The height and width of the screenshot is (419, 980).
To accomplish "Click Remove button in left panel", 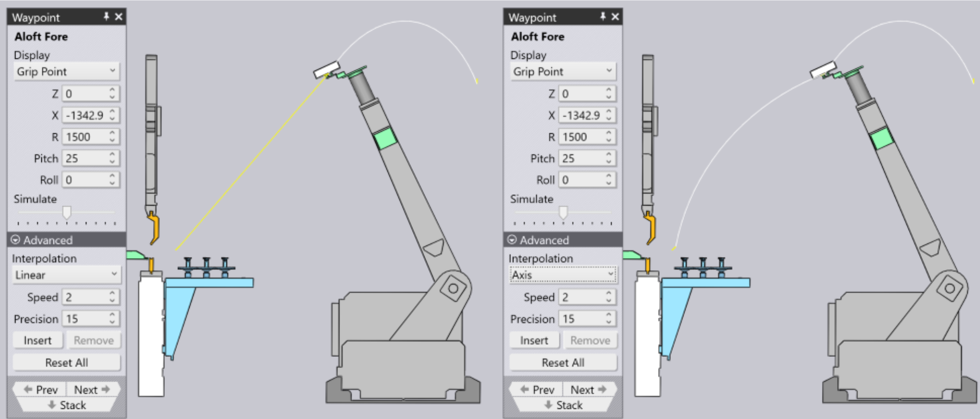I will click(94, 340).
